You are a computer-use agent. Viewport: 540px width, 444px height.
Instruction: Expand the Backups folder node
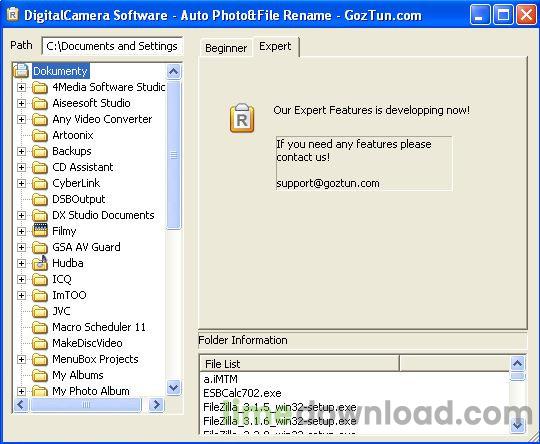point(21,151)
